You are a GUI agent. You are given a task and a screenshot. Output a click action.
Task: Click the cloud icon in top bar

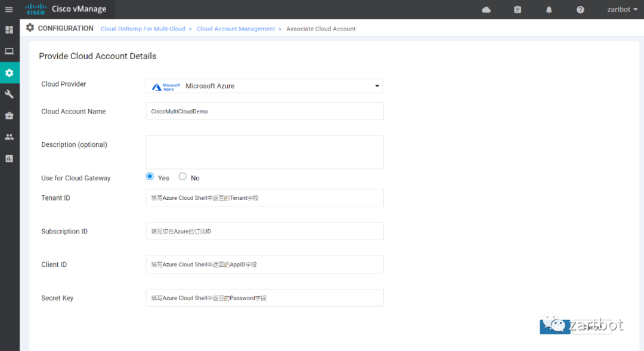point(487,10)
